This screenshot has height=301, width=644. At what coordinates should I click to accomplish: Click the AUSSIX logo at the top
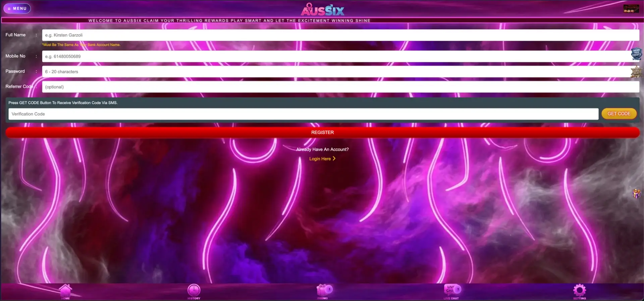(322, 9)
